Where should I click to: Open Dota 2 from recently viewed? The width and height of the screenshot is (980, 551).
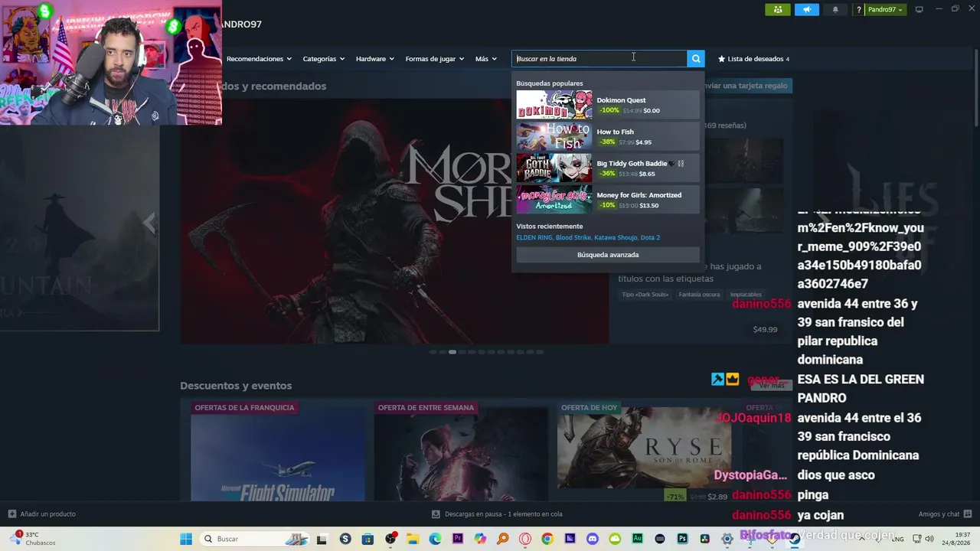click(650, 237)
